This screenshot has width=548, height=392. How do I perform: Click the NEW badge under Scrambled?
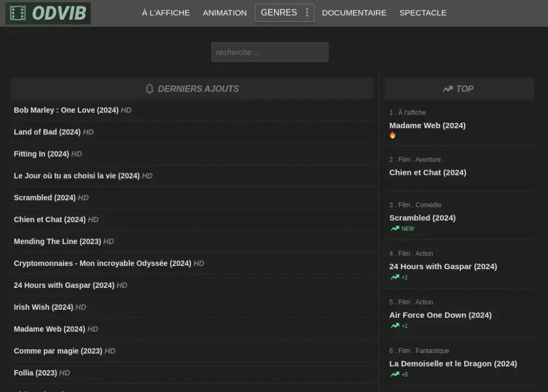click(408, 229)
